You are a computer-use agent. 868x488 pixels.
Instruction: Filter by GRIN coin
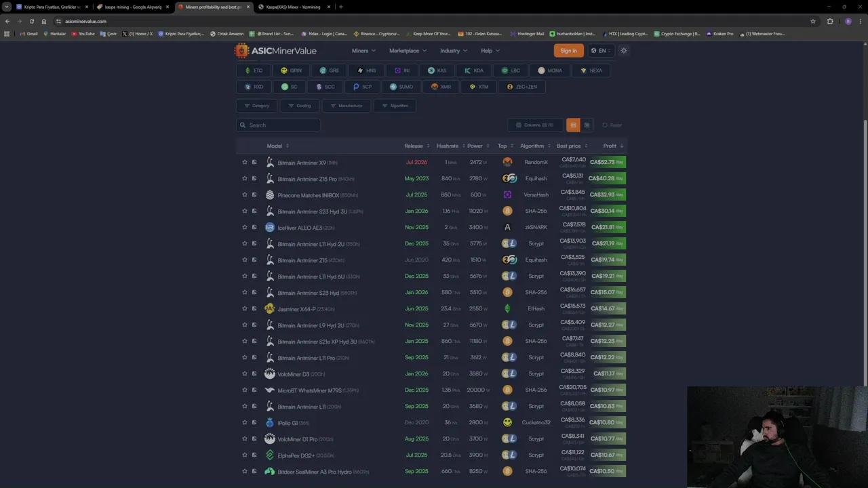(x=291, y=70)
